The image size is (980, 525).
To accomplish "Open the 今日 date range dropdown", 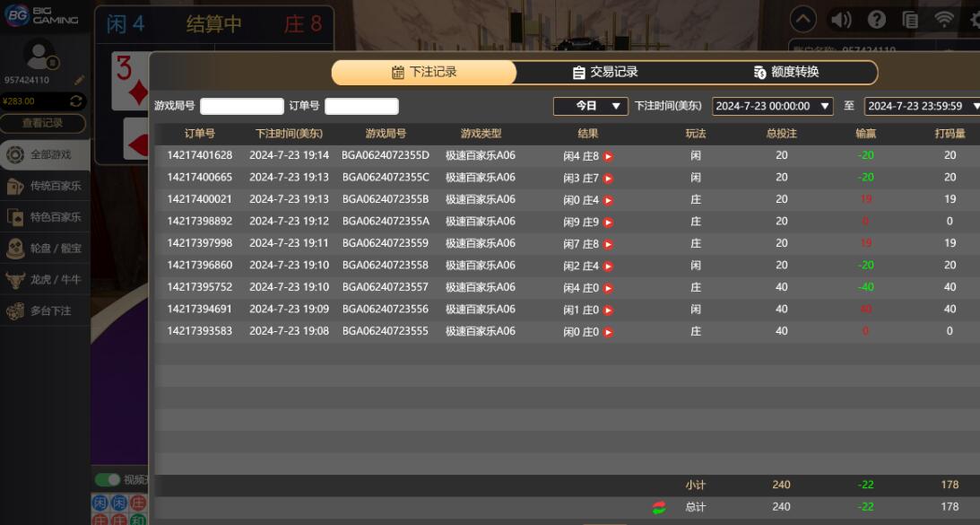I will (589, 106).
